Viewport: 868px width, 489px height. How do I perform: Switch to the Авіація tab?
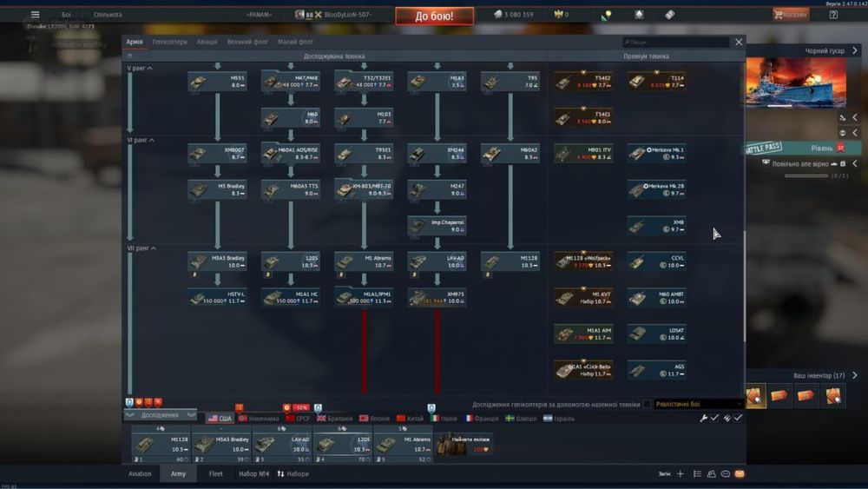[x=207, y=42]
